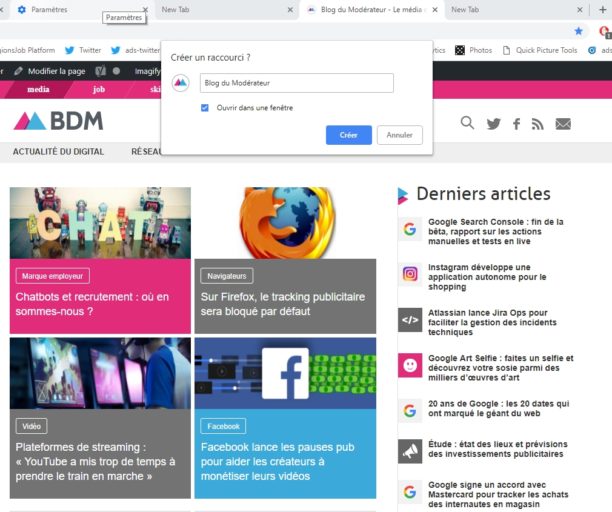The width and height of the screenshot is (612, 512).
Task: Close the Blog du Modérateur tab
Action: (435, 10)
